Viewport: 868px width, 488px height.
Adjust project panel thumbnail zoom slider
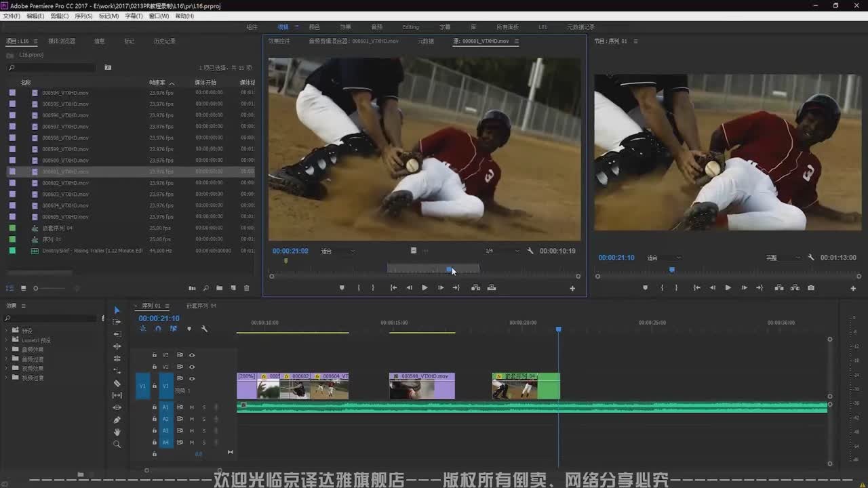(x=36, y=288)
